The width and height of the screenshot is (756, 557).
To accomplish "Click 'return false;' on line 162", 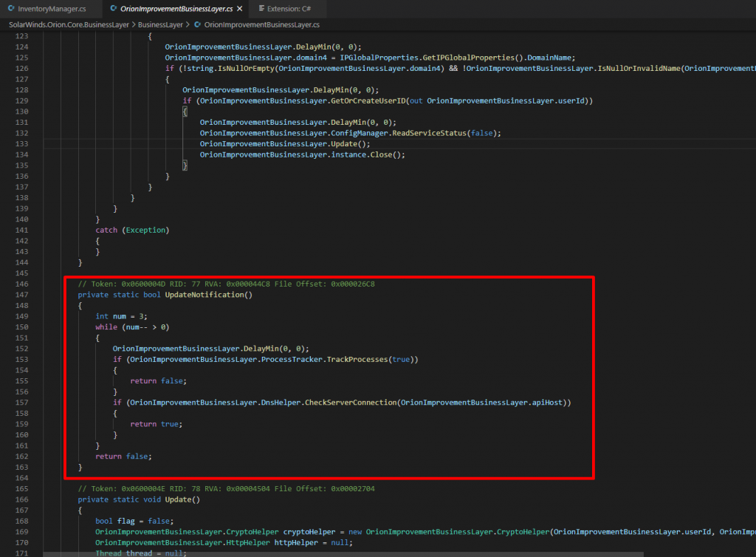I will click(x=123, y=457).
